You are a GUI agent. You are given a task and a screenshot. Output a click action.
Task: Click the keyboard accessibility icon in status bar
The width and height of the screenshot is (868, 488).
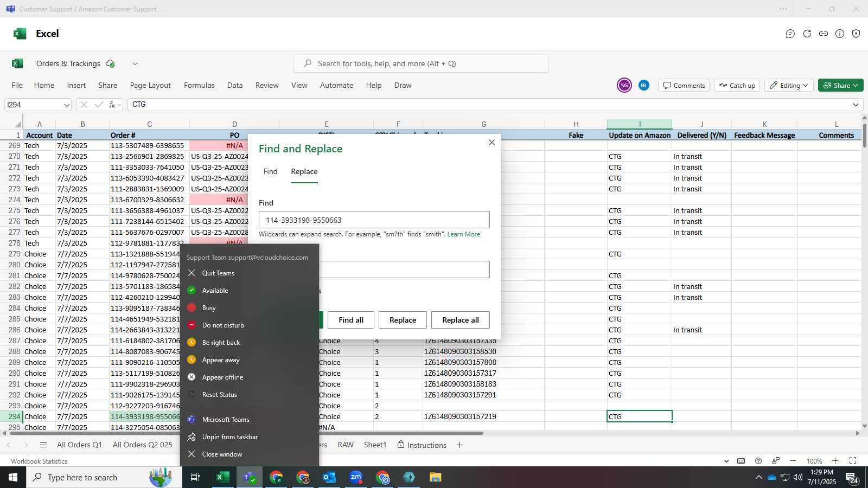coord(741,461)
